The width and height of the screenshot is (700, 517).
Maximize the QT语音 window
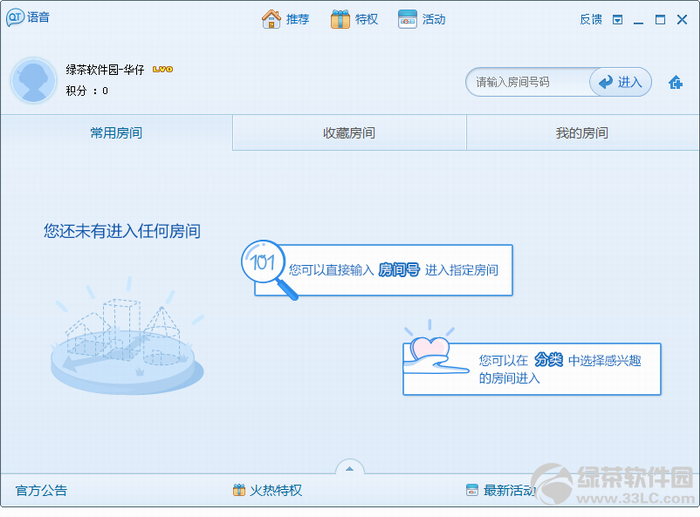pos(660,20)
